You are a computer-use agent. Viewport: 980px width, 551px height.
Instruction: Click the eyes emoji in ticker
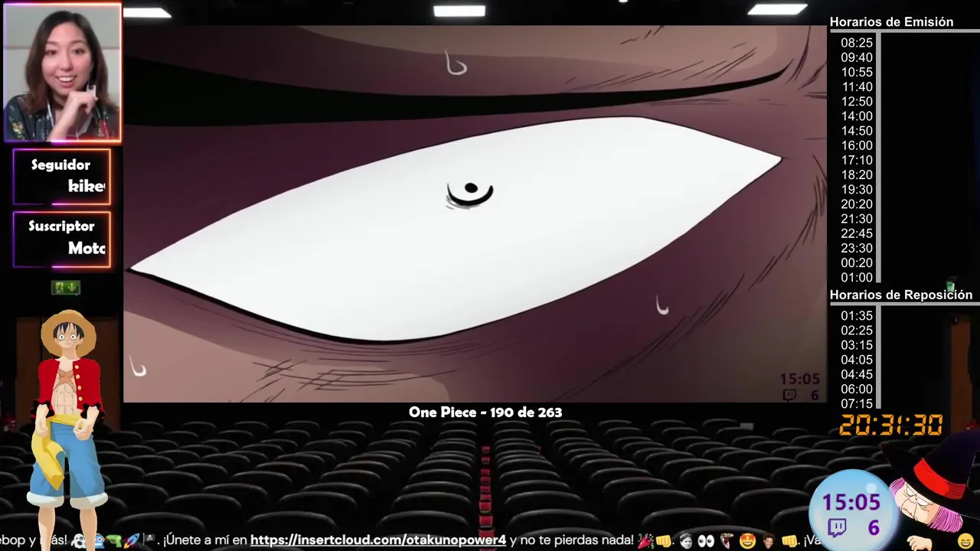706,540
